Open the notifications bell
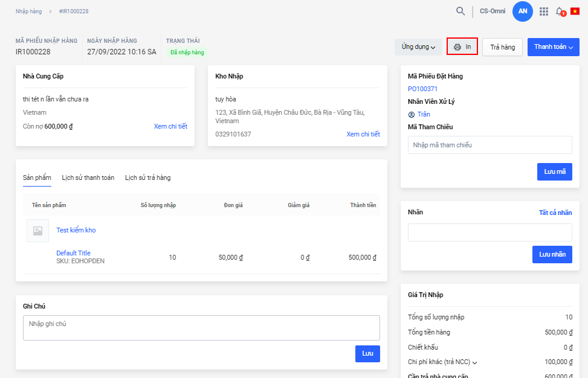 560,11
